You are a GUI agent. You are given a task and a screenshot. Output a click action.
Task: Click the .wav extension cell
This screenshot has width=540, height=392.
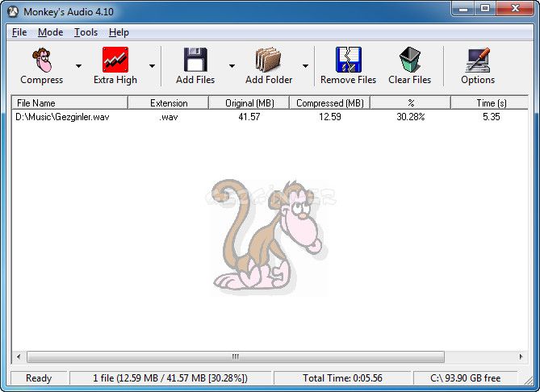coord(169,117)
